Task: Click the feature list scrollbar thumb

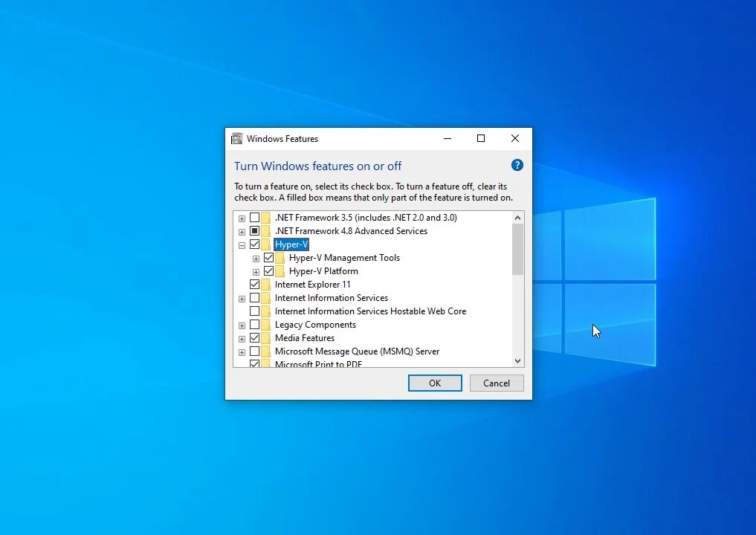Action: (x=518, y=250)
